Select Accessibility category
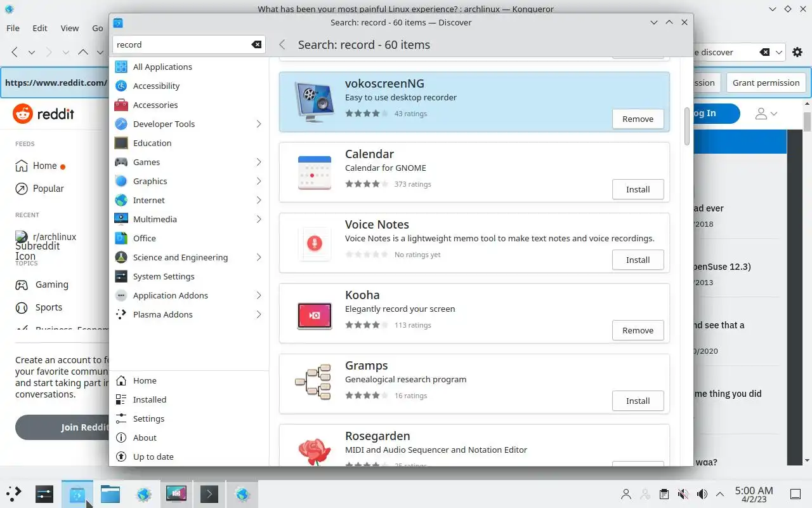This screenshot has height=508, width=812. [188, 86]
